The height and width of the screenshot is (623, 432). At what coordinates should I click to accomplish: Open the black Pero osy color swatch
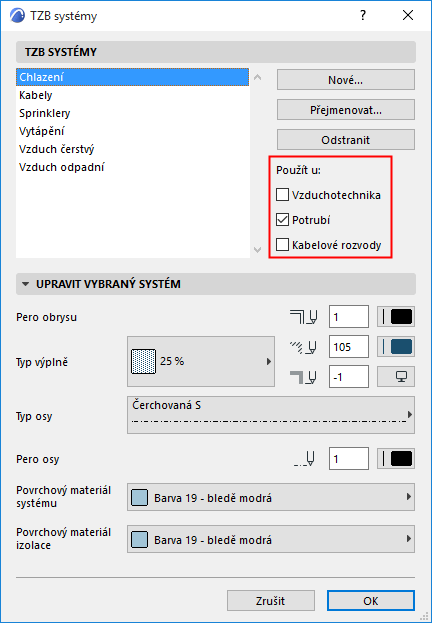tap(396, 459)
